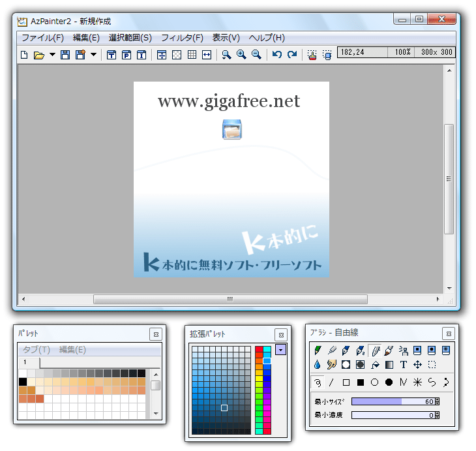
Task: Open the ファイル(F) menu
Action: (43, 38)
